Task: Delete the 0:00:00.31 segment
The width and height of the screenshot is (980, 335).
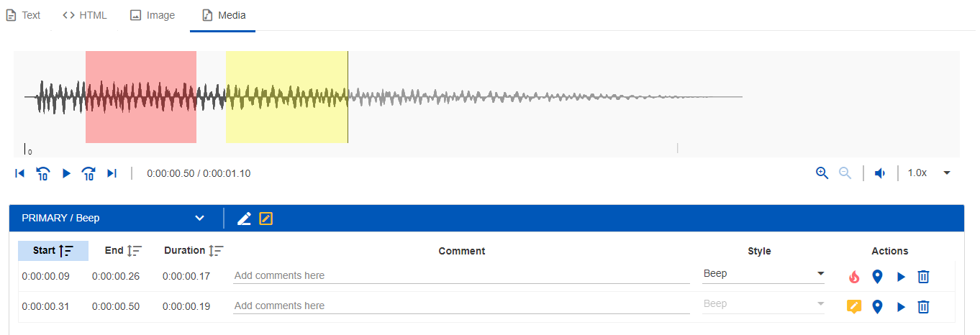Action: tap(924, 307)
